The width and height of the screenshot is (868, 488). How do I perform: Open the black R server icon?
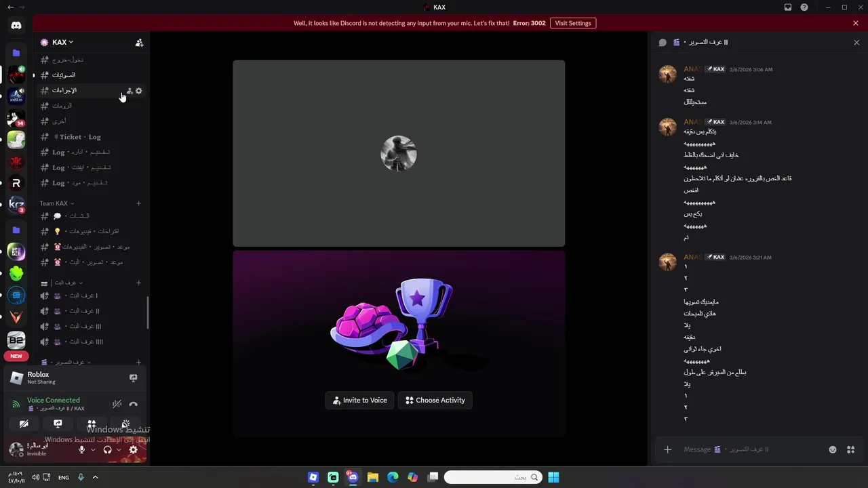pyautogui.click(x=16, y=183)
